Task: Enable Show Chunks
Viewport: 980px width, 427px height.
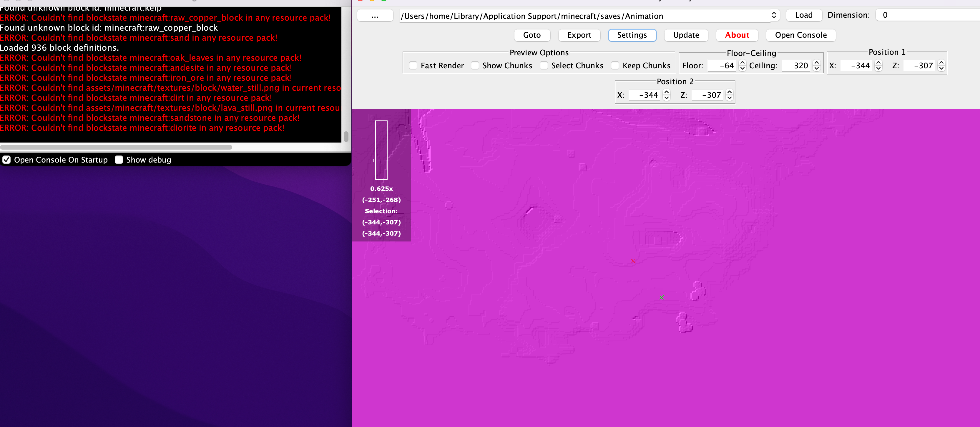Action: coord(475,65)
